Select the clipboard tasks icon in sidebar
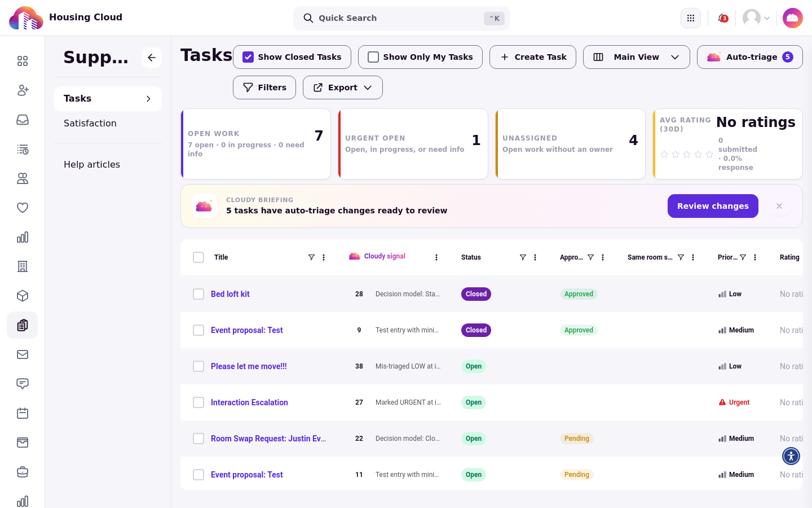Screen dimensions: 812x508 (23, 325)
